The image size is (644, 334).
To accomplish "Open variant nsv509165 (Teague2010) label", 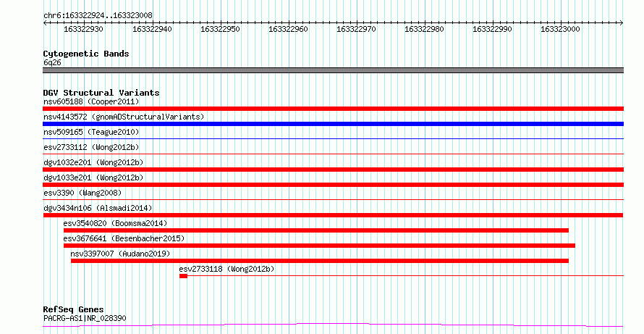I will point(91,132).
